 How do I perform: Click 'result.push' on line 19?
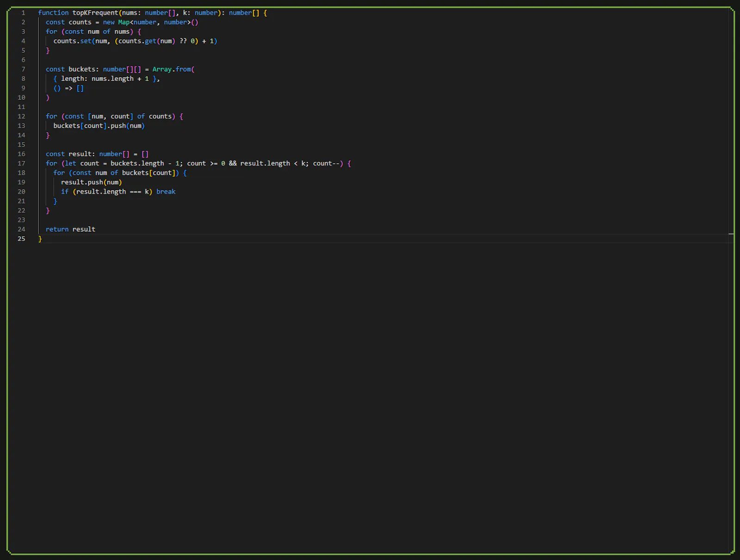82,182
